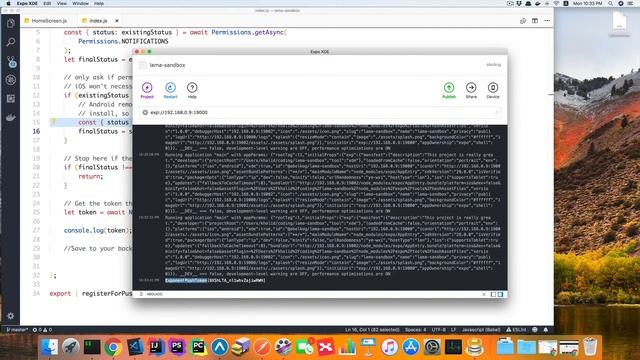This screenshot has width=640, height=360.
Task: Change indentation via Spaces: 4
Action: (416, 329)
